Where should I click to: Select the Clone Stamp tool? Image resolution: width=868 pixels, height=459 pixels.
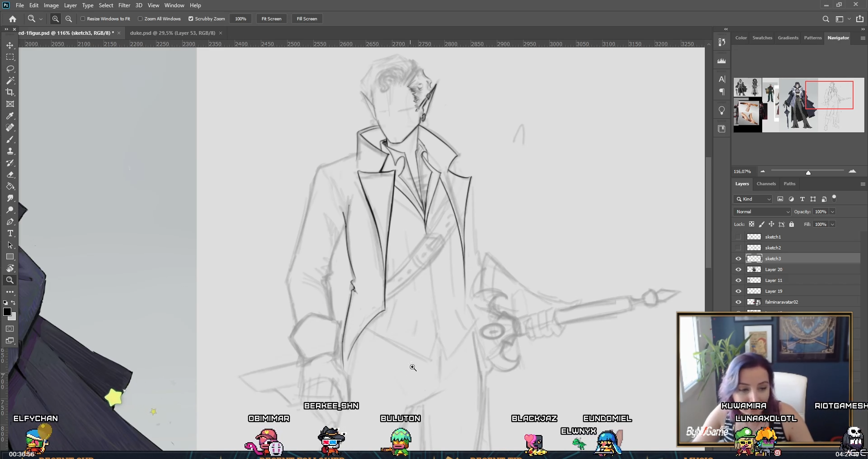pyautogui.click(x=10, y=151)
